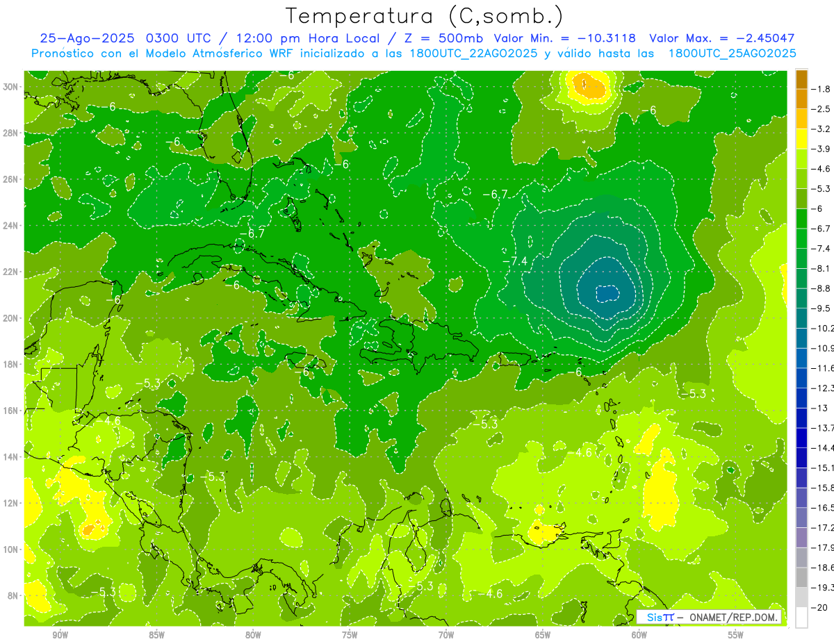Click the purple swatch between -17.2 and -17.9
Screen dimensions: 834x644
pyautogui.click(x=801, y=538)
